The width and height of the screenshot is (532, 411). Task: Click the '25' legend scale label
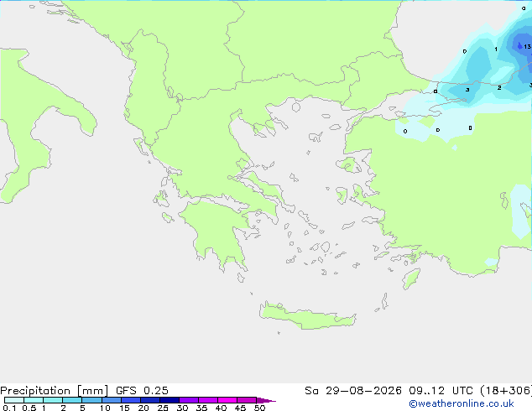tap(163, 408)
